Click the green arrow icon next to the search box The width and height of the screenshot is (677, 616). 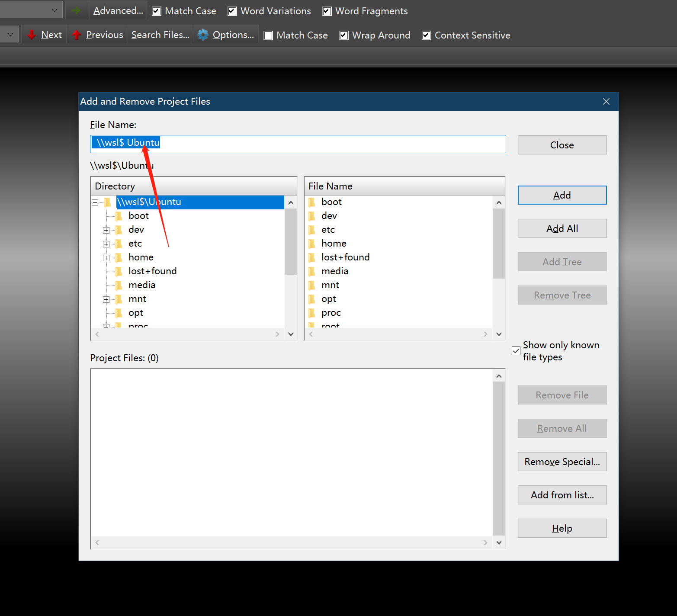click(x=77, y=10)
